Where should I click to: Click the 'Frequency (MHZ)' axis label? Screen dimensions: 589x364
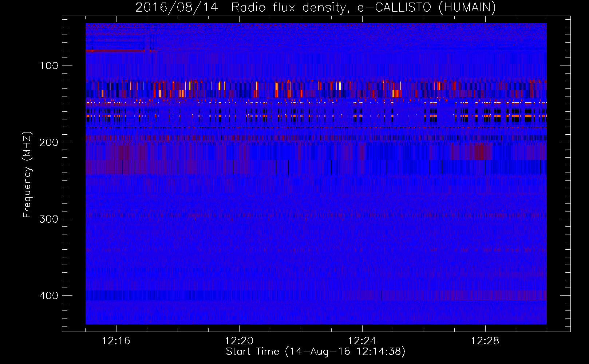(x=27, y=175)
